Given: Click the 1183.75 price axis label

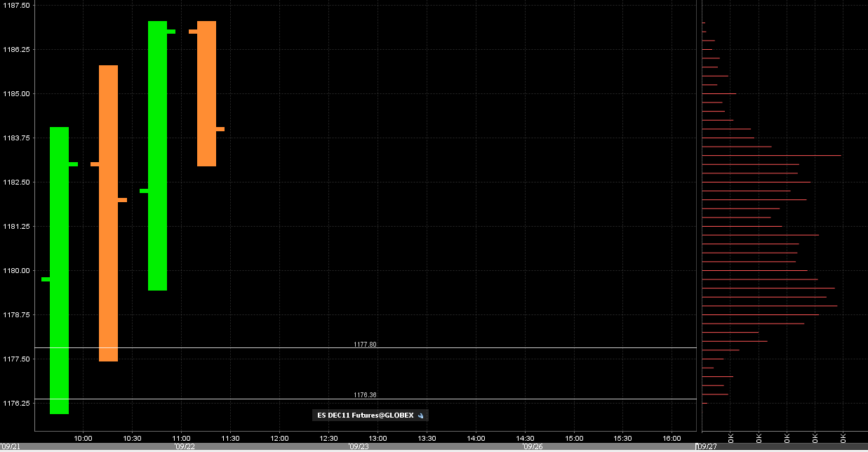Looking at the screenshot, I should [x=17, y=138].
